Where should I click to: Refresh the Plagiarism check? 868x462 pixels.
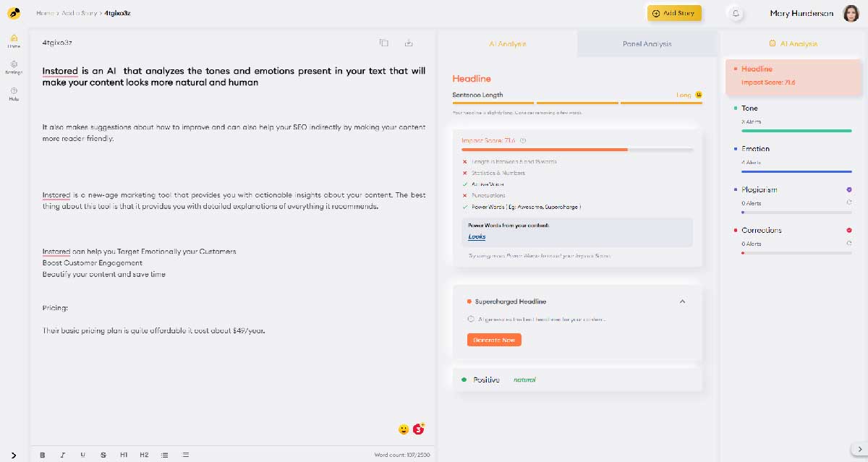coord(848,203)
